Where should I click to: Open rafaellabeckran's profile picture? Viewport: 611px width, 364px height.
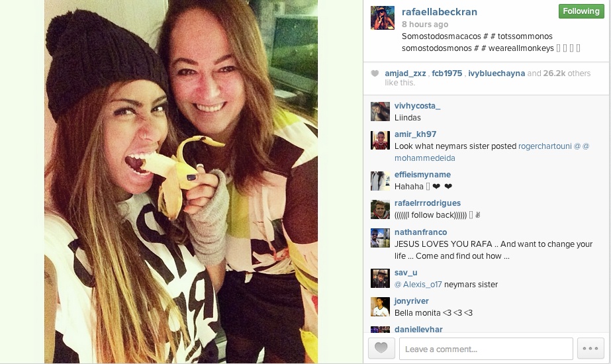click(382, 17)
